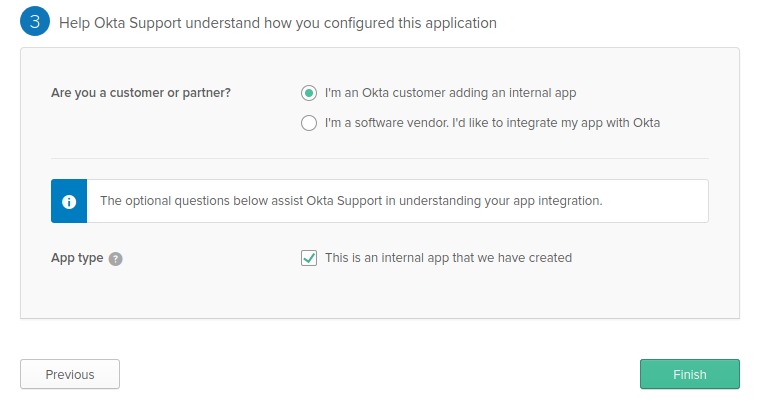Click the green dot of the selected radio
This screenshot has width=760, height=408.
309,93
